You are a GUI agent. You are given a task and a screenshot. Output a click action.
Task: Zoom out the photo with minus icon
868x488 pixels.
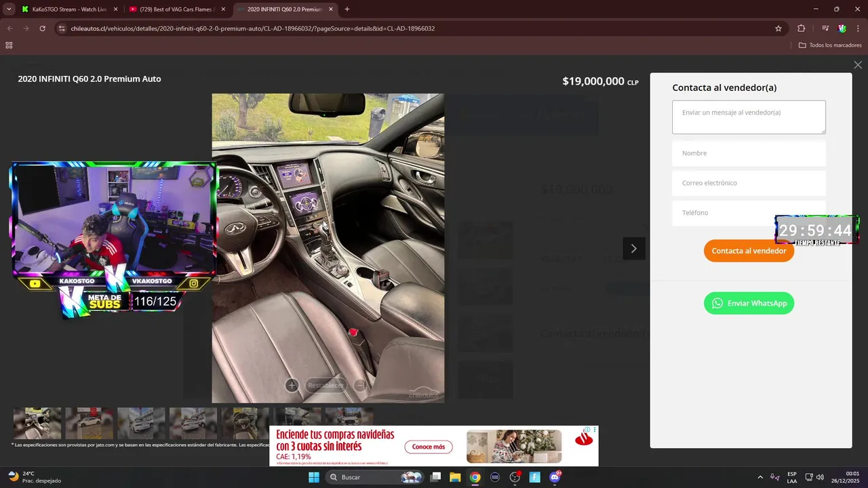point(360,385)
